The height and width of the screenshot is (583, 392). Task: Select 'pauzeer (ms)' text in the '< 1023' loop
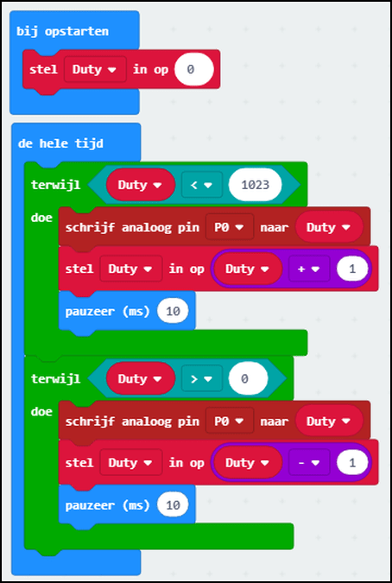click(x=107, y=311)
